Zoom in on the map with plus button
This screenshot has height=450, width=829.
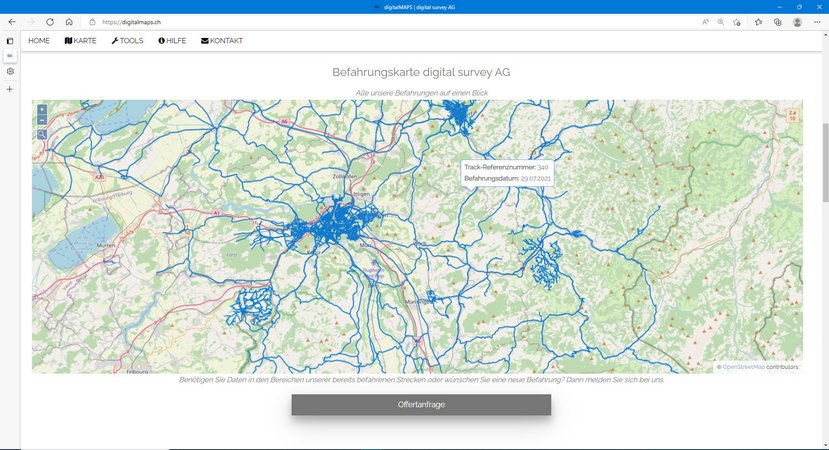(x=42, y=109)
